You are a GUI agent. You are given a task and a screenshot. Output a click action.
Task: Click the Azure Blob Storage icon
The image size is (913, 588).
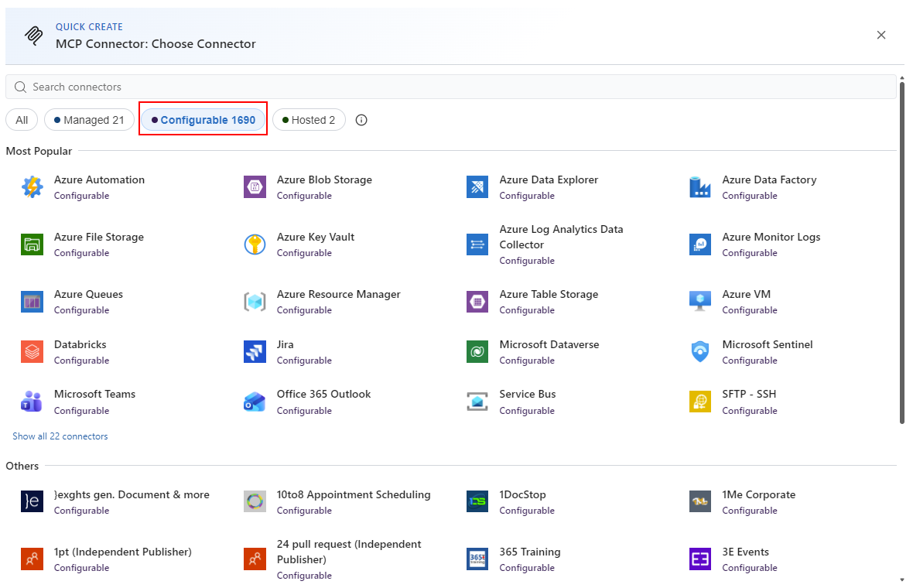click(255, 187)
